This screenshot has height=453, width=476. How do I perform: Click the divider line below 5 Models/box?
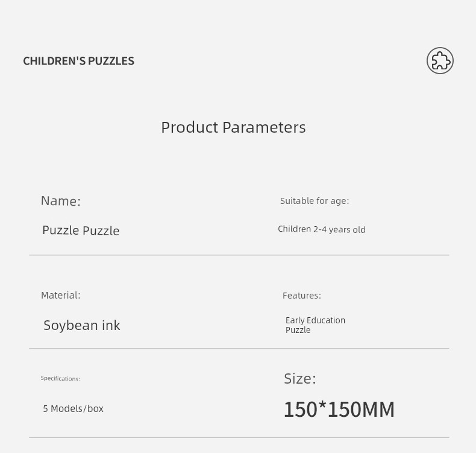[239, 437]
